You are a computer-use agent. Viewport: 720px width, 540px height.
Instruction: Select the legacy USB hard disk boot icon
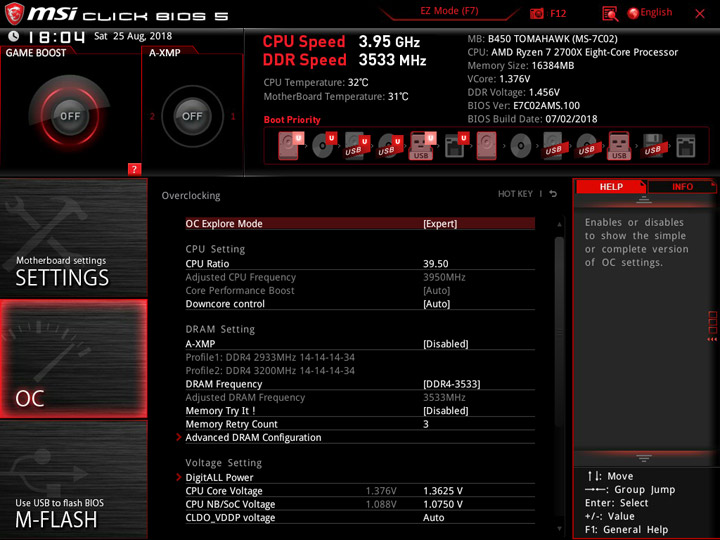[553, 146]
